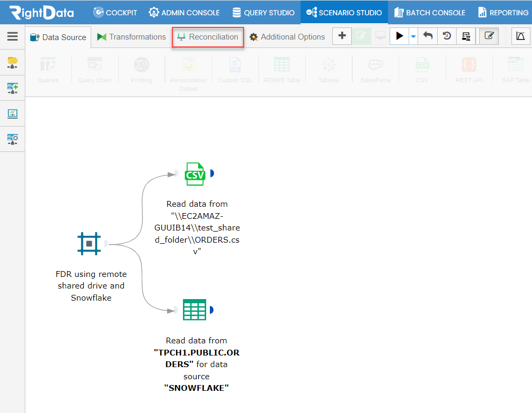
Task: Open the Reporting module
Action: pos(504,13)
